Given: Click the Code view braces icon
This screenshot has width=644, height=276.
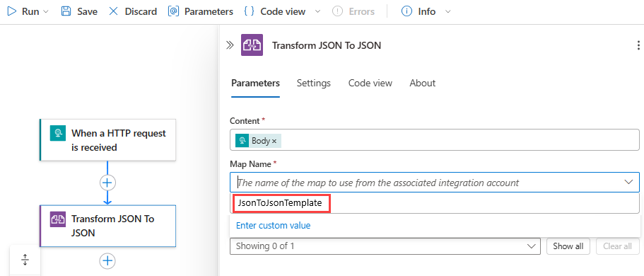Looking at the screenshot, I should pos(249,11).
